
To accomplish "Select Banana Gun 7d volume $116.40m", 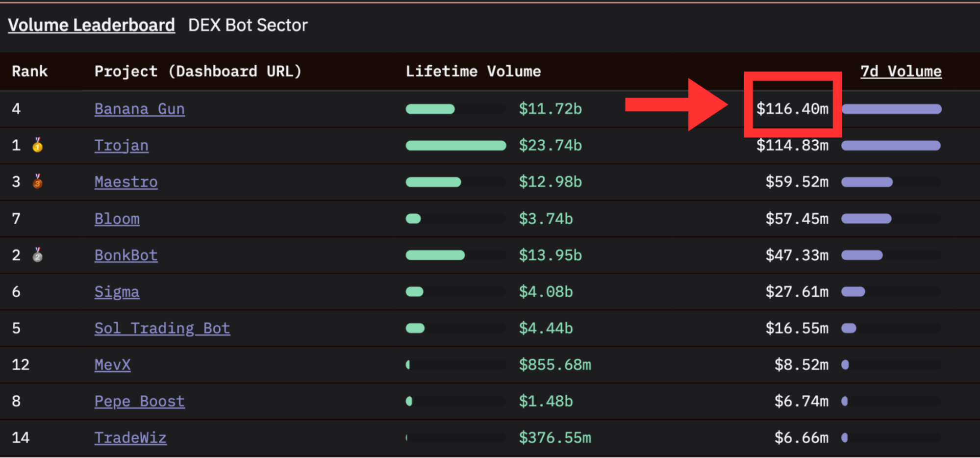I will click(x=792, y=108).
